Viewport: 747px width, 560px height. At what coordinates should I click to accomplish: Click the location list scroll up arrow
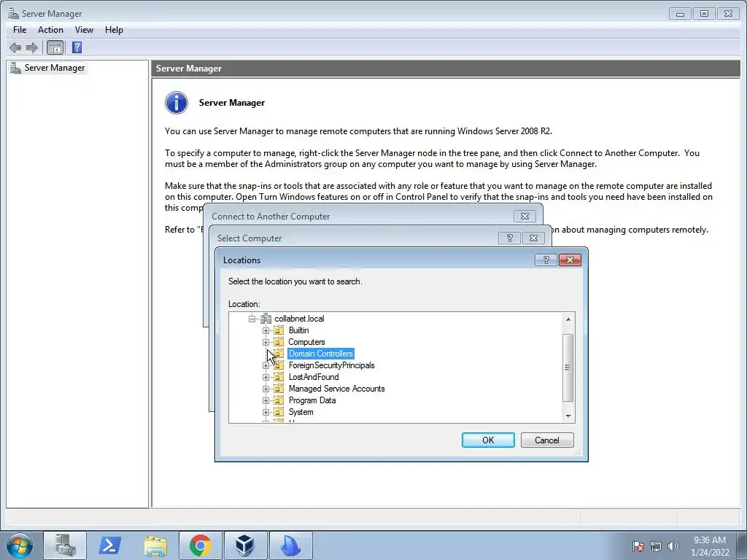568,319
